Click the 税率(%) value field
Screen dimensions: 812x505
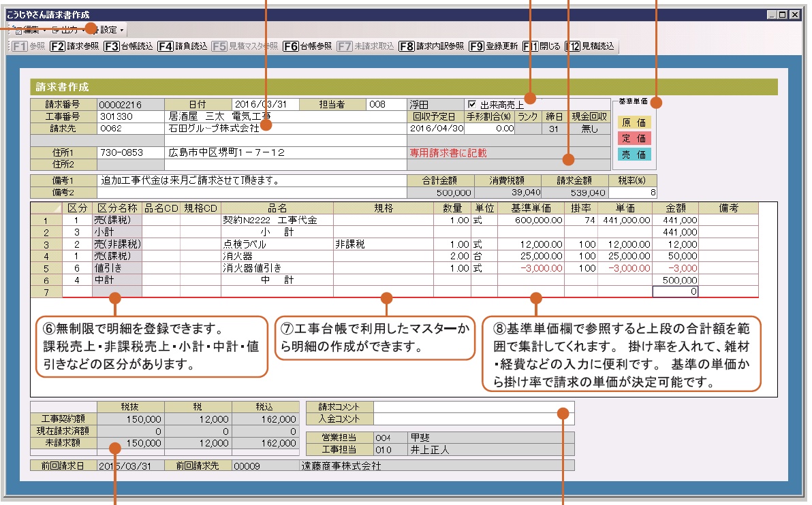(634, 193)
